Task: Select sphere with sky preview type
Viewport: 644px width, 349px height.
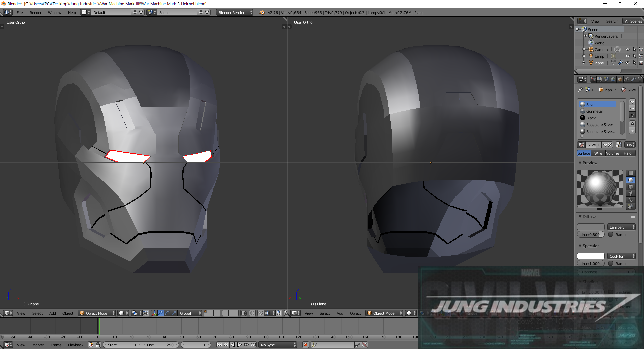Action: click(x=631, y=207)
